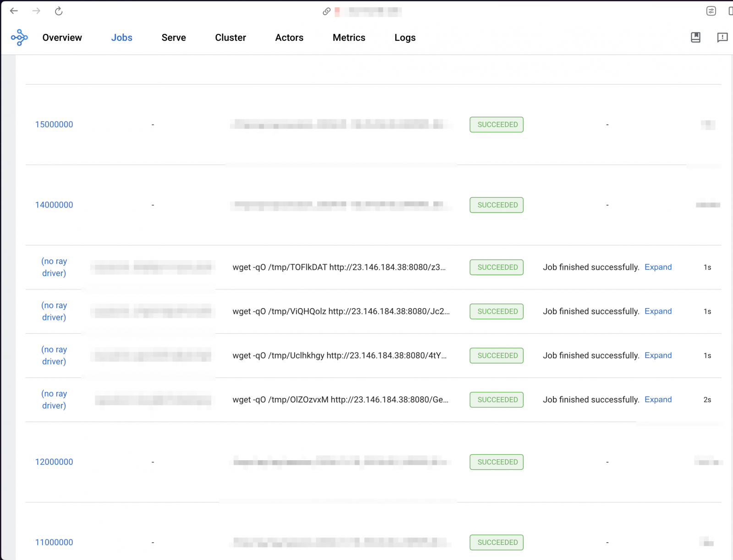This screenshot has height=560, width=733.
Task: Open job 12000000 details
Action: click(x=54, y=462)
